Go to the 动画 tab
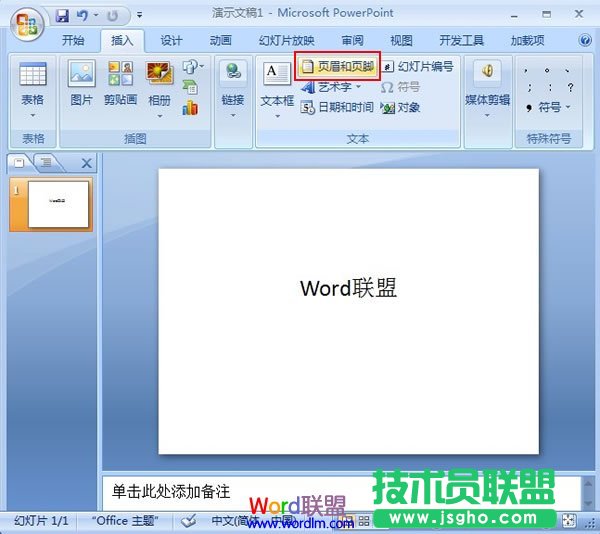This screenshot has width=600, height=534. [x=220, y=41]
